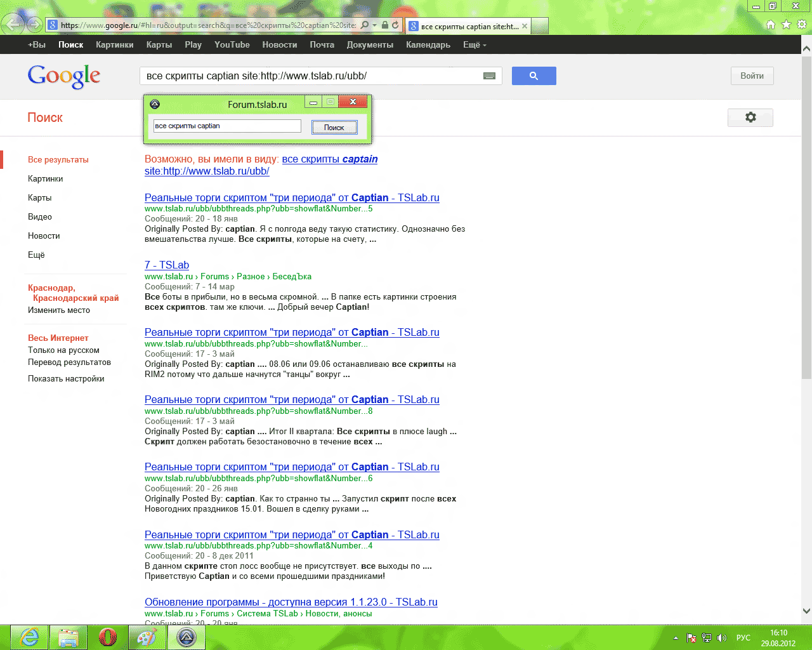Screen dimensions: 812x650
Task: Open YouTube from Google top bar
Action: [x=232, y=45]
